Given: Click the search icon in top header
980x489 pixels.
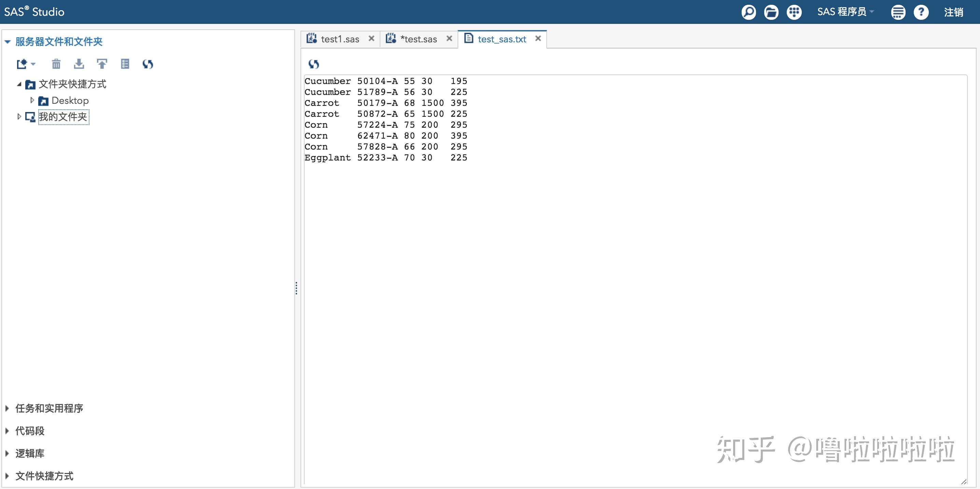Looking at the screenshot, I should pos(748,12).
